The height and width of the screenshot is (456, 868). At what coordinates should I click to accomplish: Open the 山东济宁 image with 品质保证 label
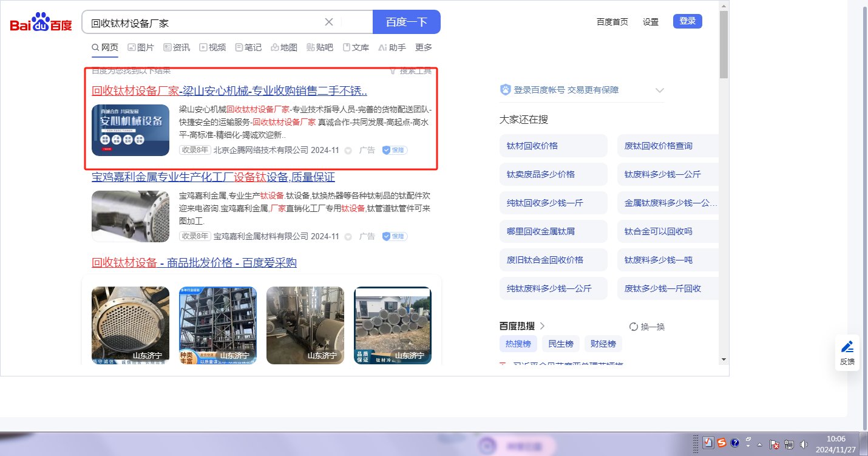click(393, 325)
